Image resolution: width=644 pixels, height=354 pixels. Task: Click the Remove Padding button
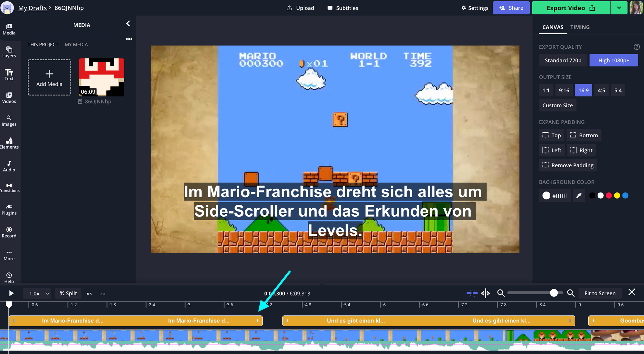(568, 165)
